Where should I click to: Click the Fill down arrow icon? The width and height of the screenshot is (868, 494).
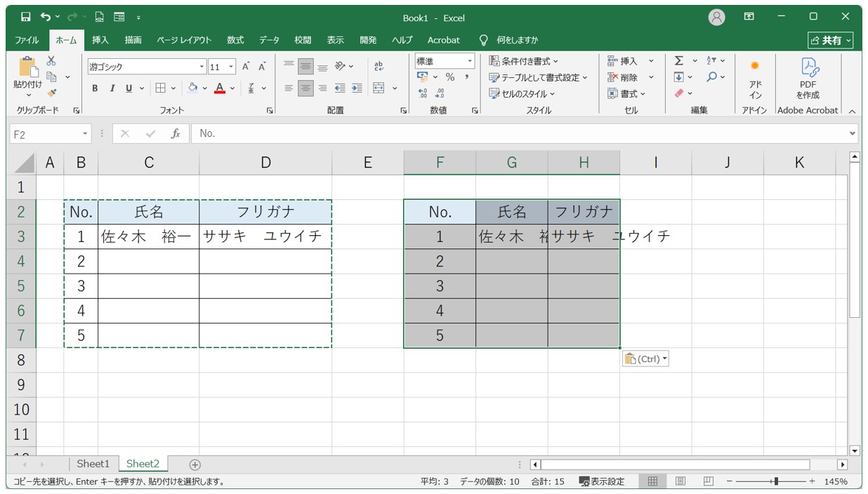pos(678,77)
